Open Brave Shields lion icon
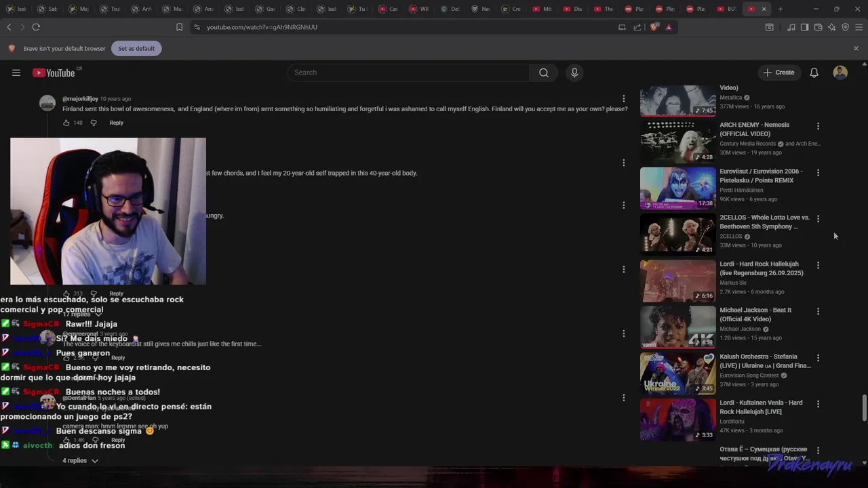This screenshot has width=868, height=488. pyautogui.click(x=654, y=27)
